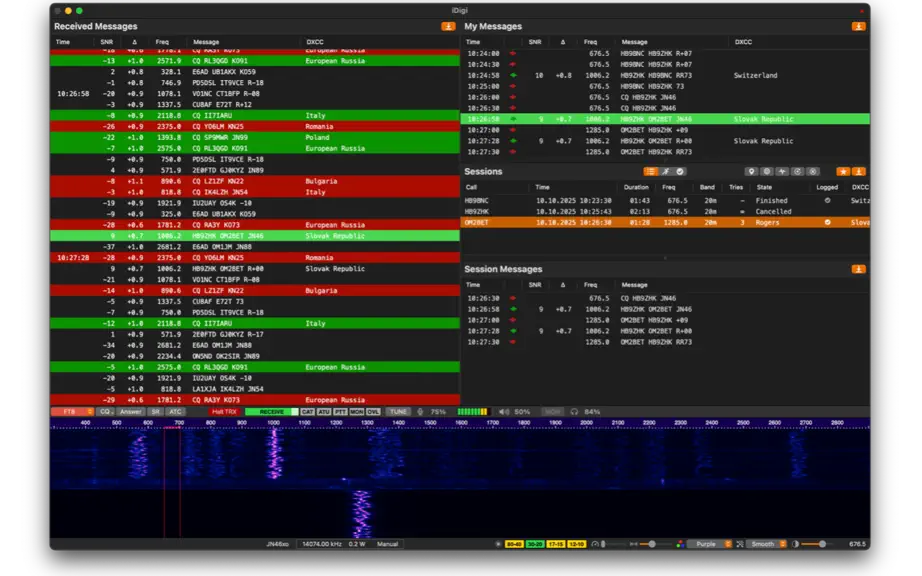Click the small round icon before 80-40
The width and height of the screenshot is (922, 576).
[x=498, y=544]
